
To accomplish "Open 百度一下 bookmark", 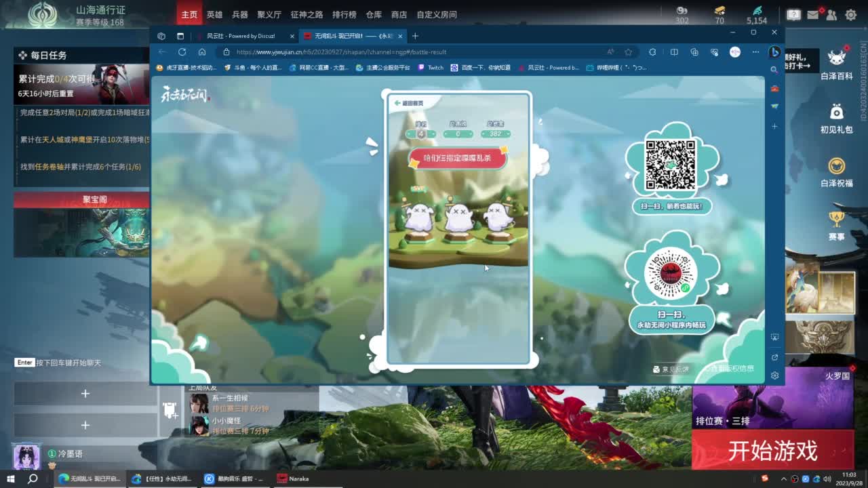I will (x=481, y=68).
